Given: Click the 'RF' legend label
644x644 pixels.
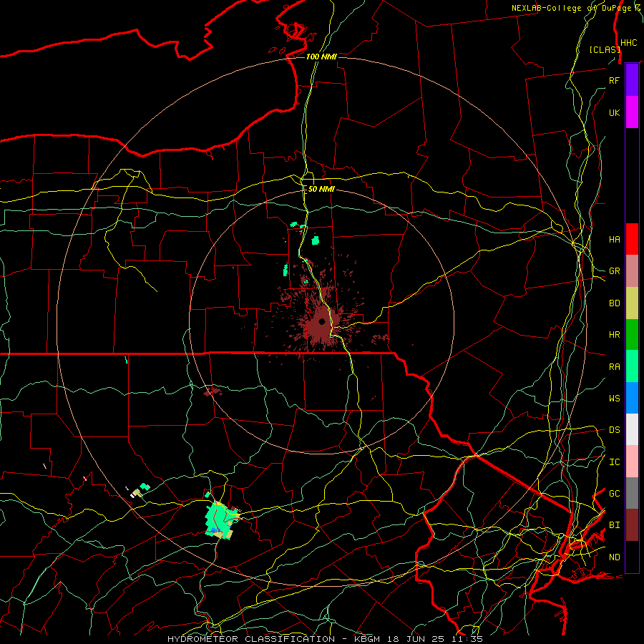Looking at the screenshot, I should pyautogui.click(x=614, y=80).
